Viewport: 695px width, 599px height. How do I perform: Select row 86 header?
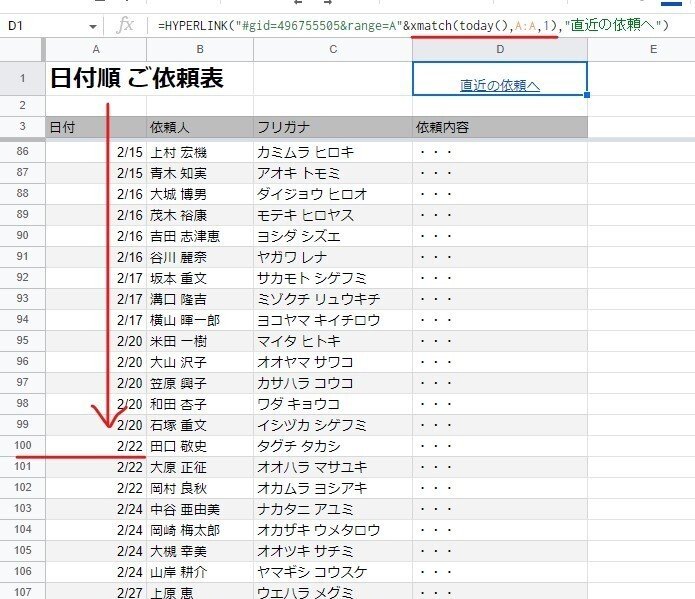22,152
